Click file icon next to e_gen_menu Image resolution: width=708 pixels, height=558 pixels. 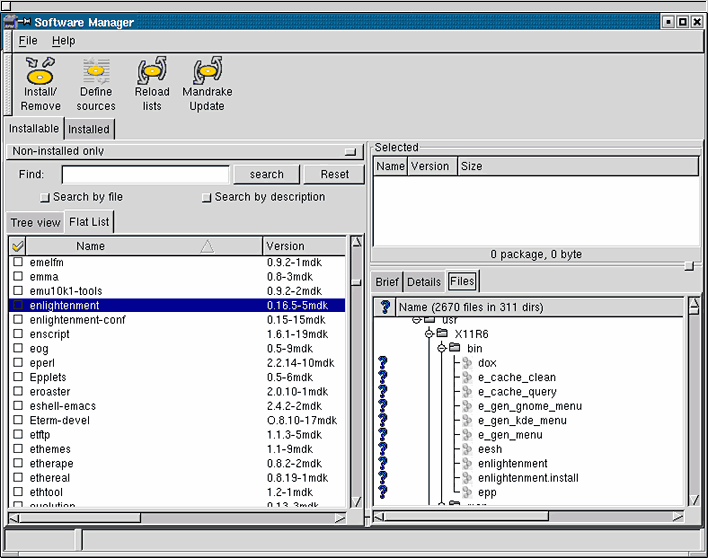[467, 435]
